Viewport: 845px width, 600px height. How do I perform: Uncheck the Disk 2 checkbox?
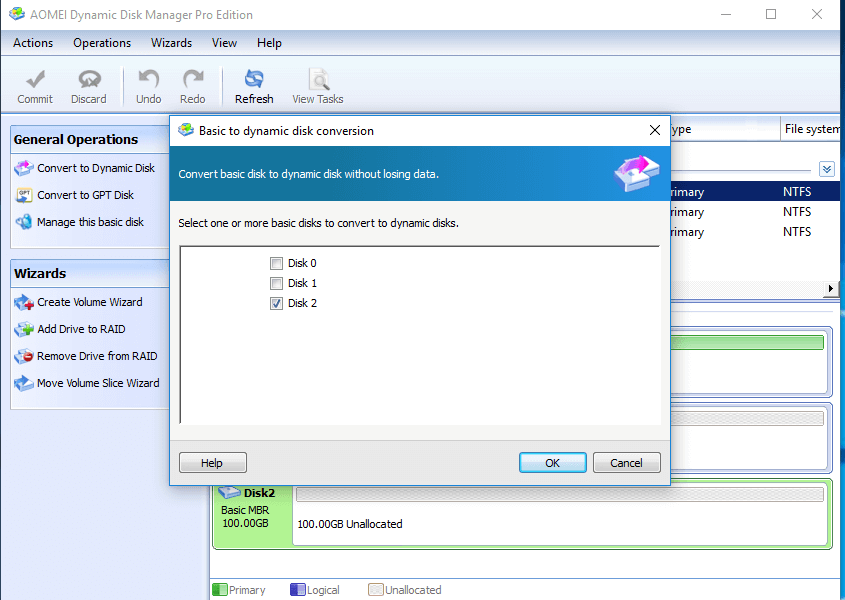pos(276,303)
